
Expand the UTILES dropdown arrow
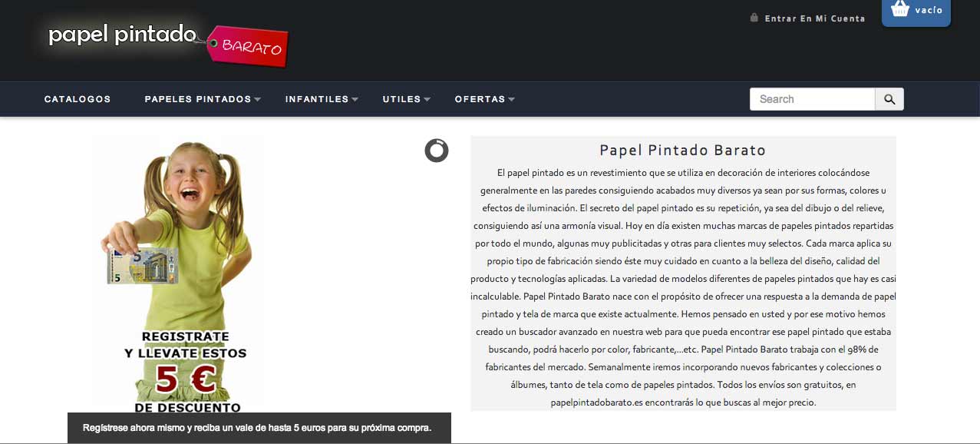(x=427, y=100)
